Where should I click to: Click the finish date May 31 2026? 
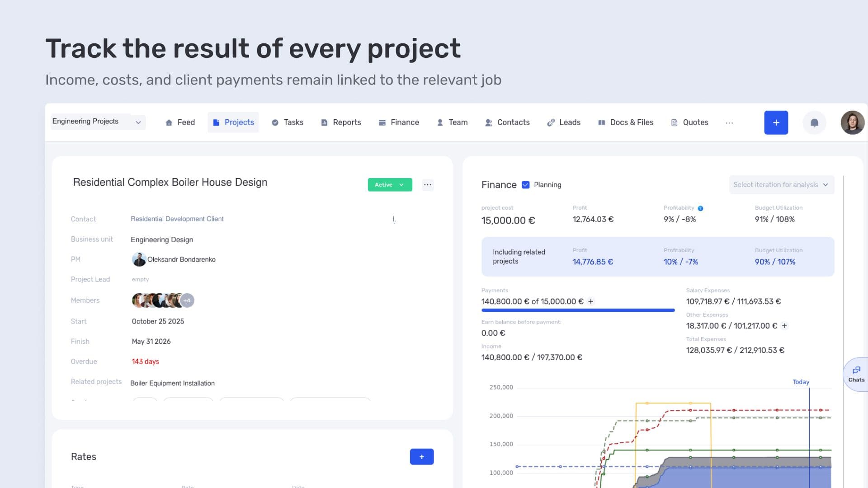coord(151,342)
